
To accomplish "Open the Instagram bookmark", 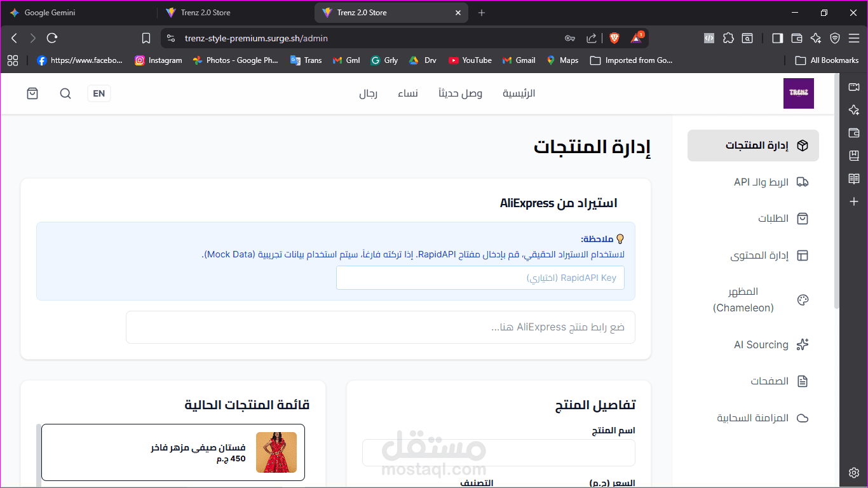I will pos(159,60).
